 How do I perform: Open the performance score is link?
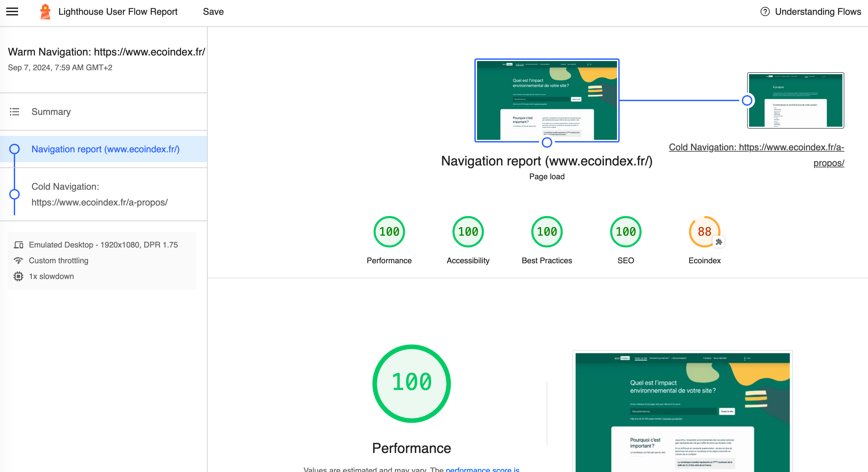[483, 469]
